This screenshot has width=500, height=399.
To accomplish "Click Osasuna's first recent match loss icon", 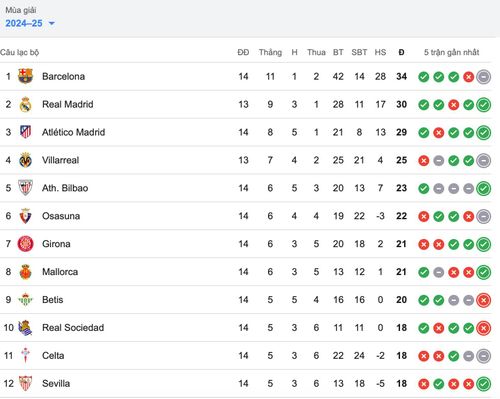I will (x=424, y=217).
